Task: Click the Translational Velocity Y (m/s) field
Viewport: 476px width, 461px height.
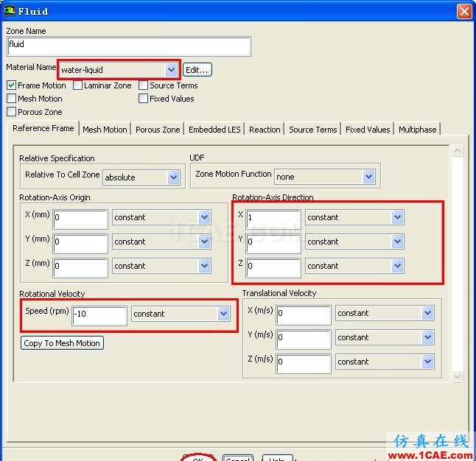Action: 304,339
